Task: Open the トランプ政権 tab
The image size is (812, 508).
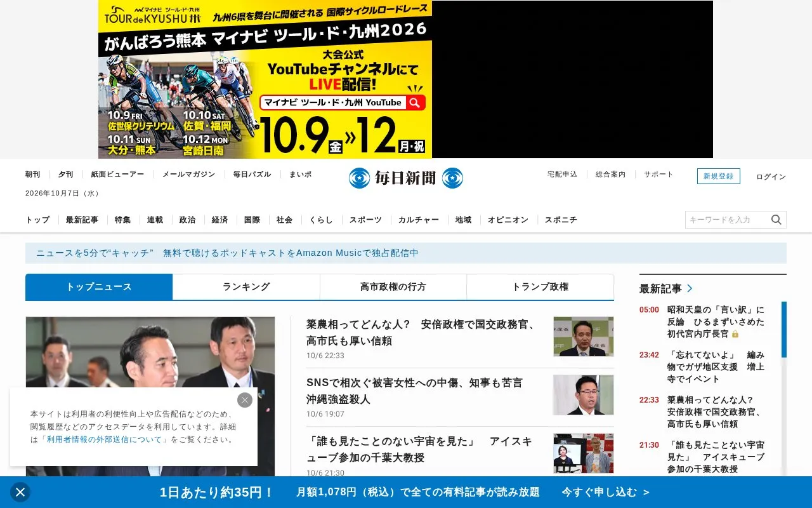Action: [540, 287]
